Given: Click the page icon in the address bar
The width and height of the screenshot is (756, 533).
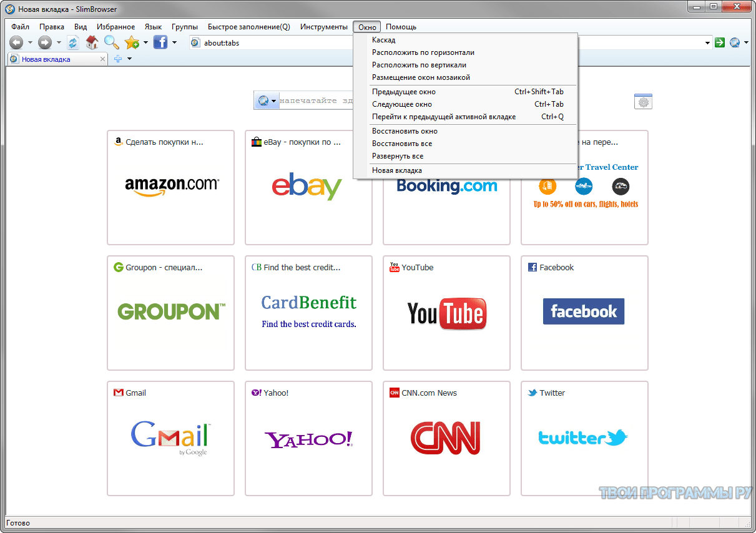Looking at the screenshot, I should coord(195,43).
